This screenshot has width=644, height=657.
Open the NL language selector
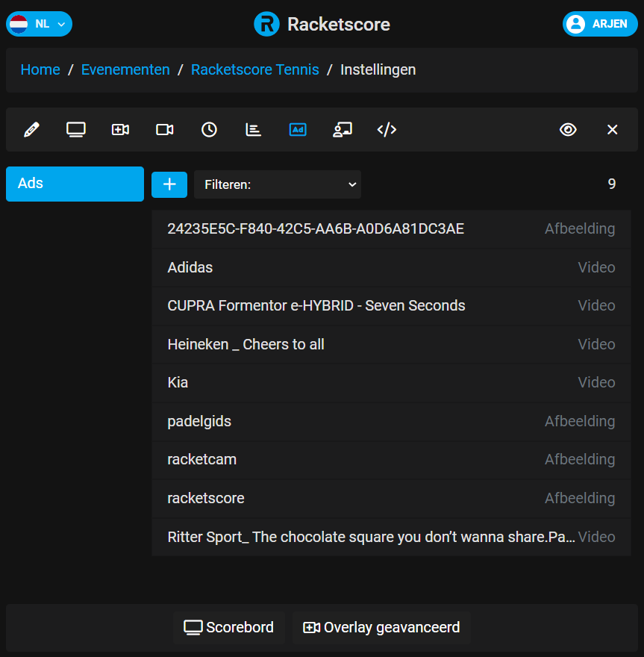point(39,24)
